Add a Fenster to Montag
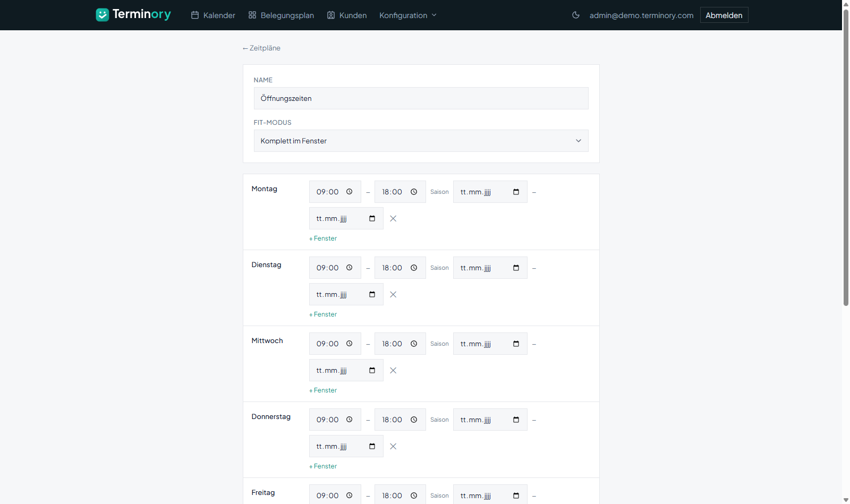 pyautogui.click(x=323, y=238)
